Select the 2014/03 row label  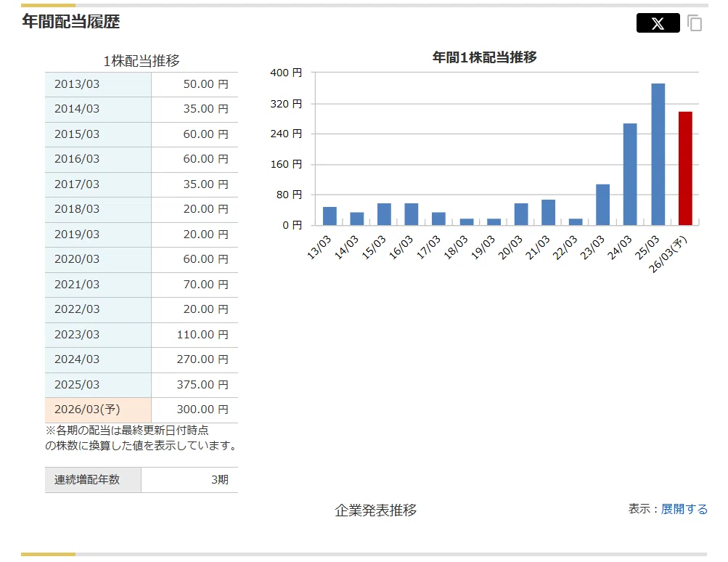[x=98, y=109]
